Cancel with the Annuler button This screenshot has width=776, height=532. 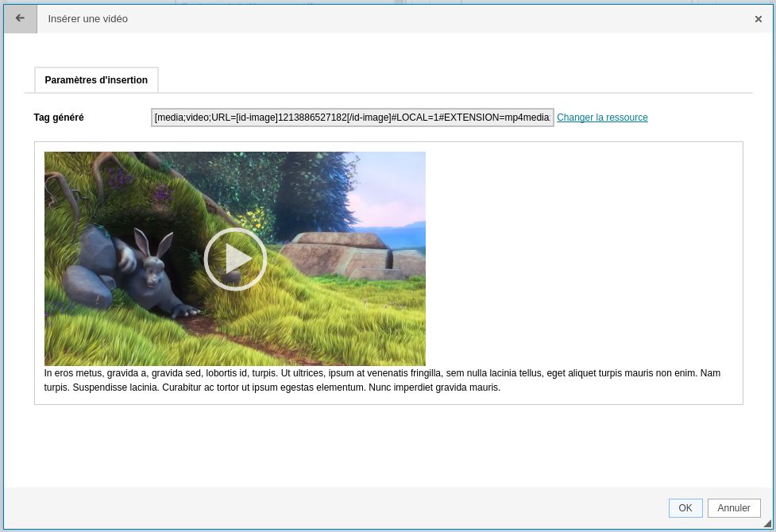[734, 508]
